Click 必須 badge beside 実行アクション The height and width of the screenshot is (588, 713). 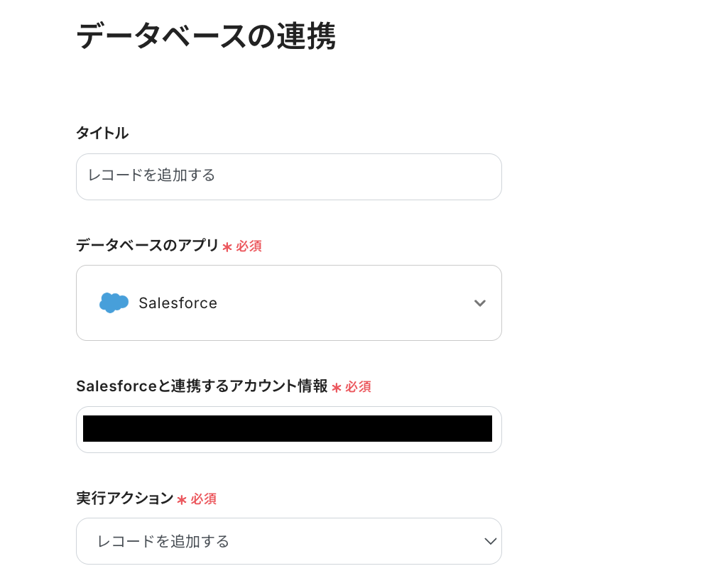pos(203,499)
